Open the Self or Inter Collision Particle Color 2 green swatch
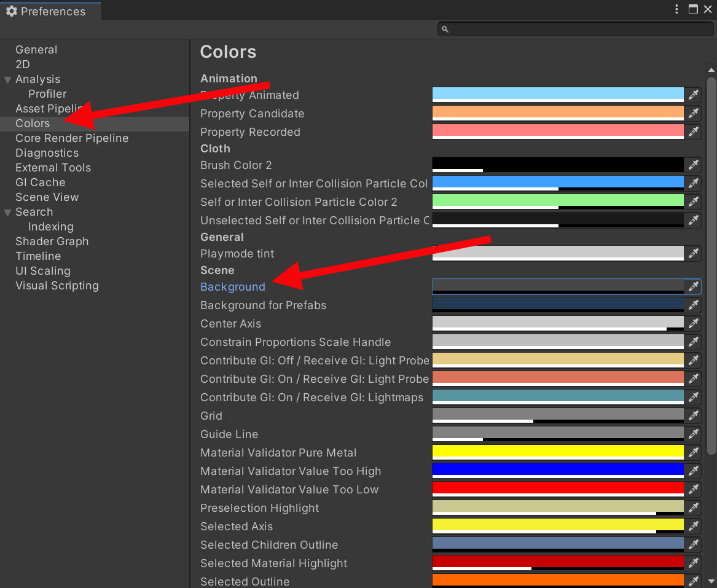Screen dimensions: 717x588 pos(558,202)
